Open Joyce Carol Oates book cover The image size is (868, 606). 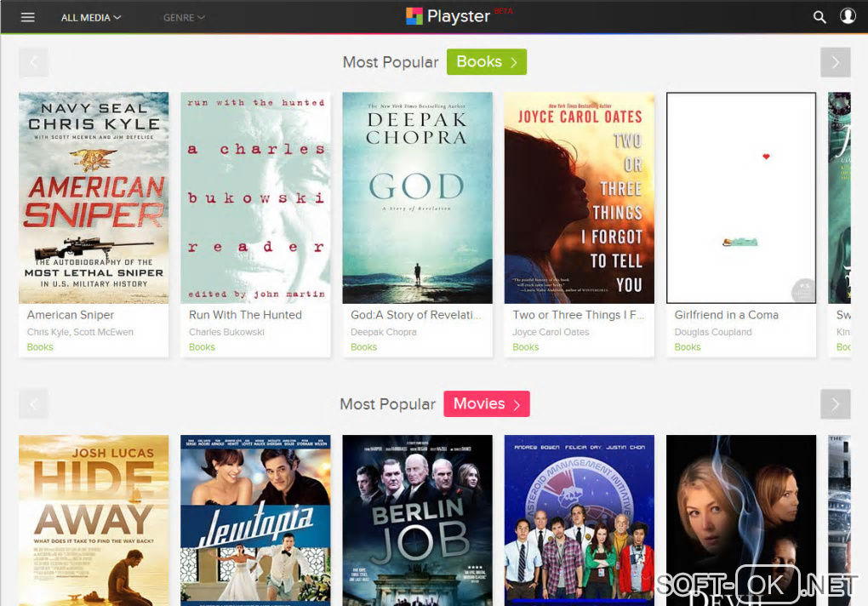(x=579, y=197)
